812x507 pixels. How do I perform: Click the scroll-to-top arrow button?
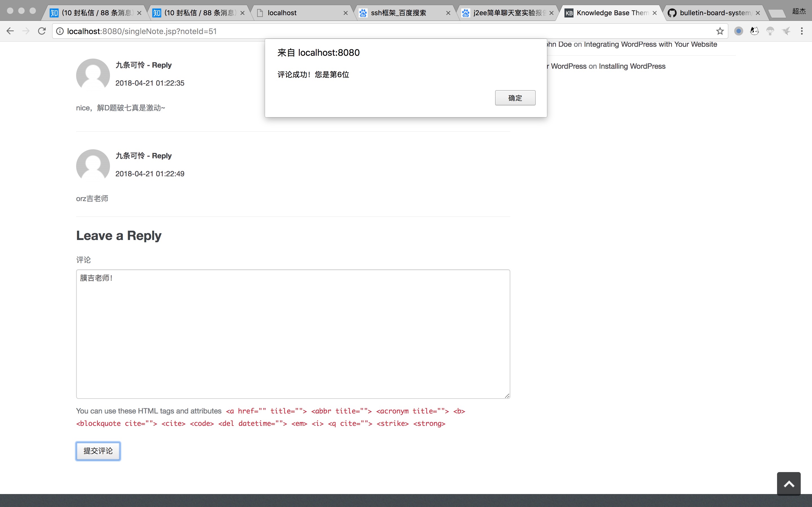click(x=789, y=484)
